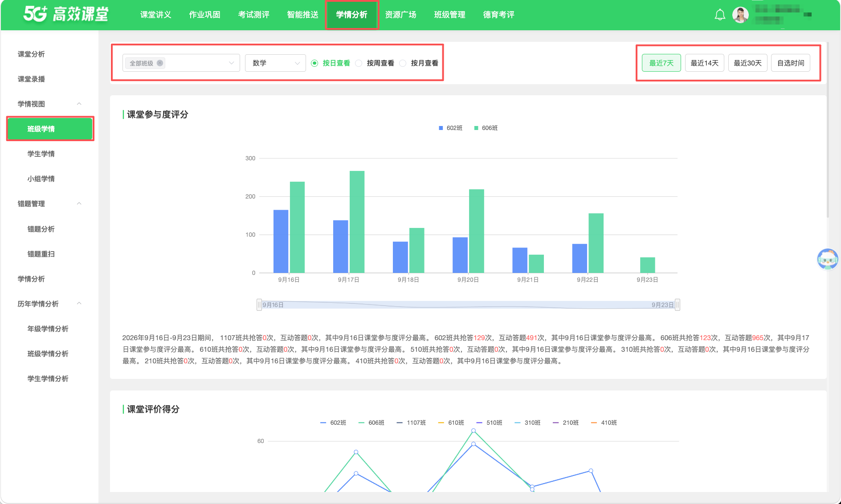This screenshot has height=504, width=841.
Task: Select 班级学情 in sidebar
Action: pos(50,129)
